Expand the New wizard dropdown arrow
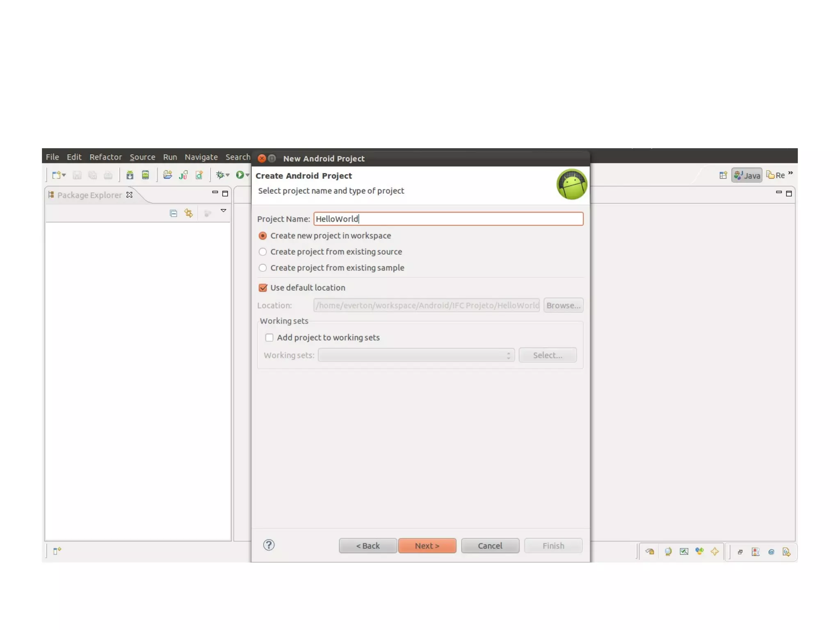Screen dimensions: 840x630 (x=64, y=175)
